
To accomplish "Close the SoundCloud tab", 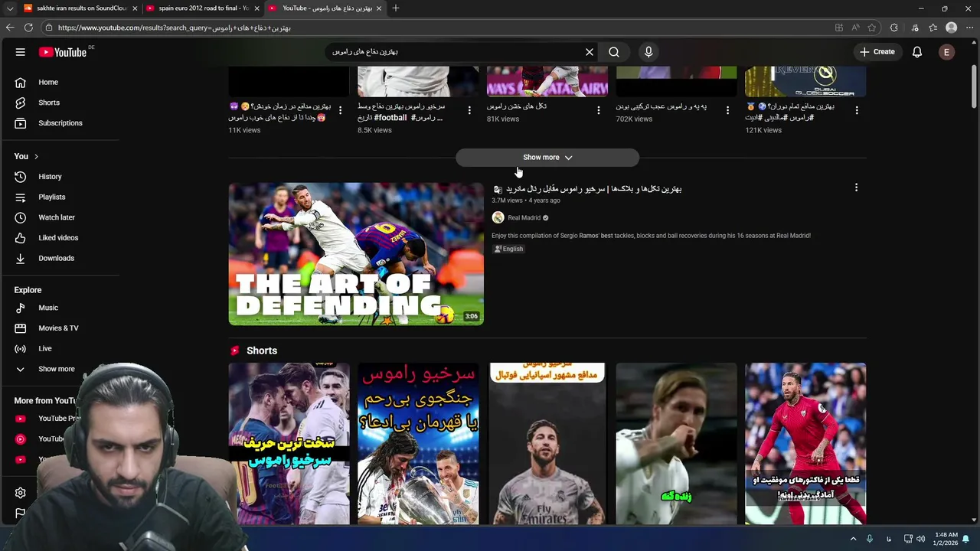I will coord(135,8).
